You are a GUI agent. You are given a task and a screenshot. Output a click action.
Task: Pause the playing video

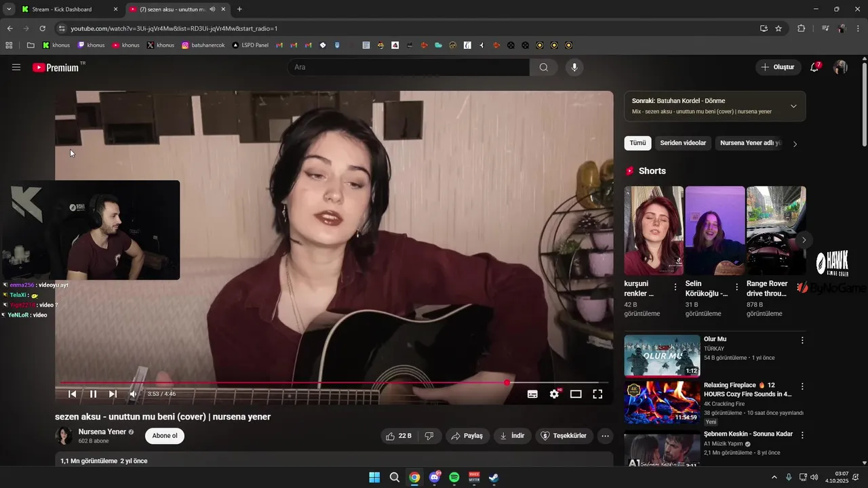94,394
